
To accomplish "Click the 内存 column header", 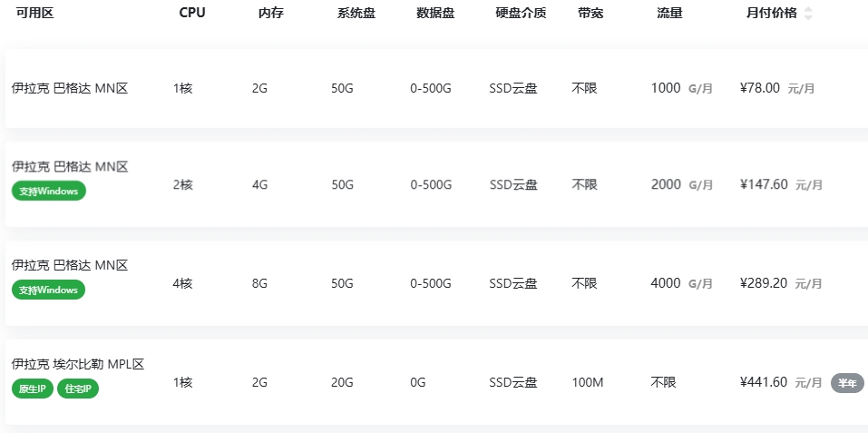I will (x=271, y=14).
